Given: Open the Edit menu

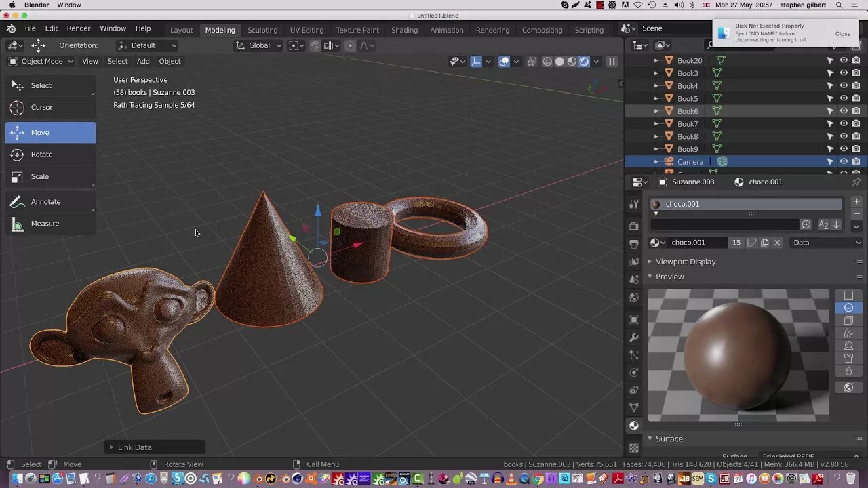Looking at the screenshot, I should point(52,28).
